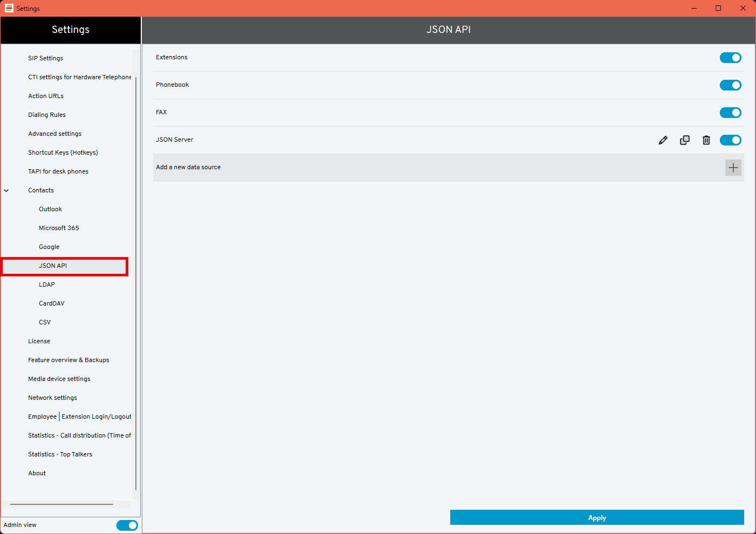Collapse the Contacts tree chevron
756x534 pixels.
(6, 190)
